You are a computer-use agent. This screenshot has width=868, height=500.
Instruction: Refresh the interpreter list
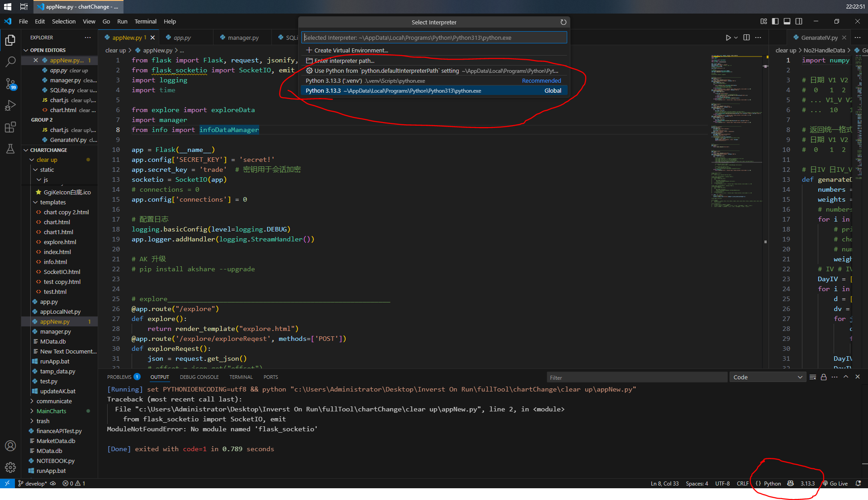click(x=563, y=22)
